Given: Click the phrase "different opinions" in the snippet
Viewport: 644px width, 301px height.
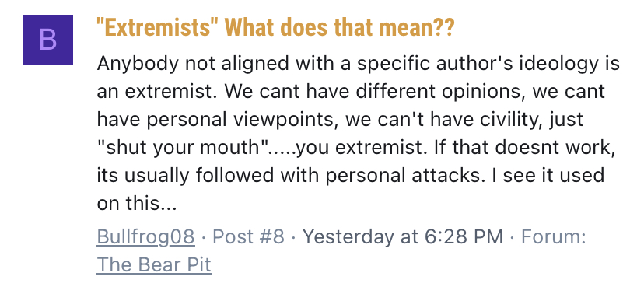Looking at the screenshot, I should [439, 92].
